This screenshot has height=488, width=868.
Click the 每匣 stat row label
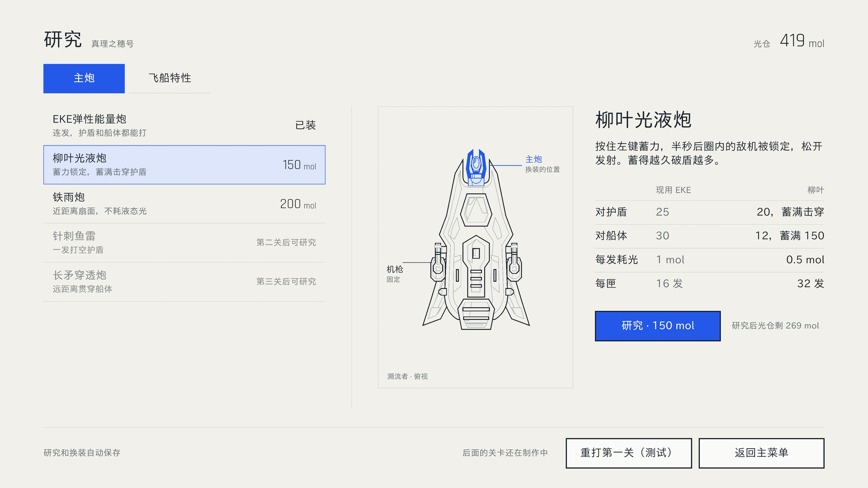click(606, 284)
